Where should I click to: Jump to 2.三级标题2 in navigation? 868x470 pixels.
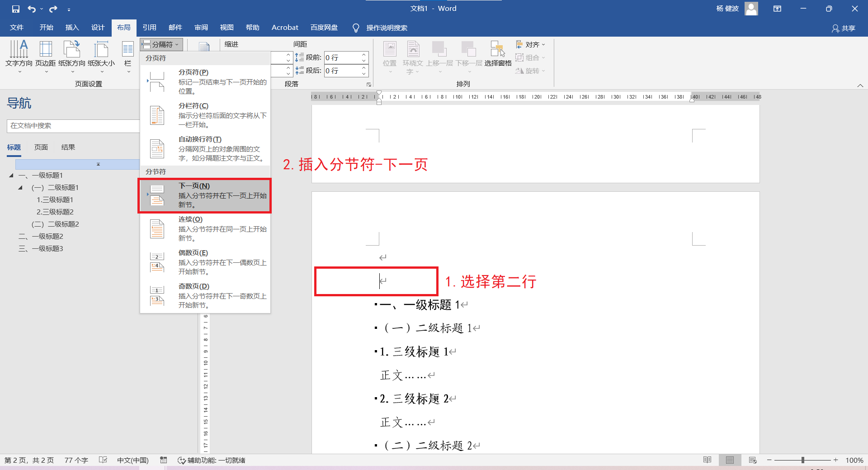[x=55, y=212]
